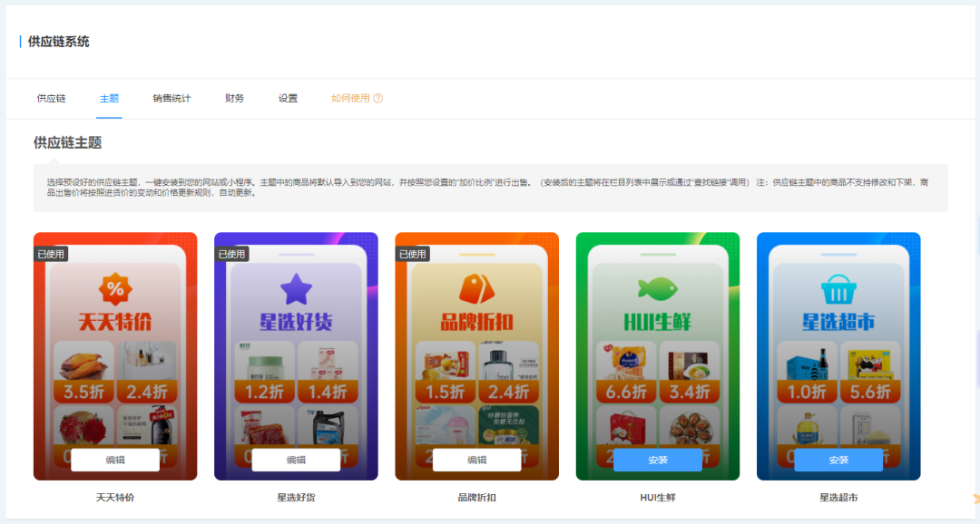Click the purple star icon on 星选好货
This screenshot has height=524, width=980.
coord(296,289)
